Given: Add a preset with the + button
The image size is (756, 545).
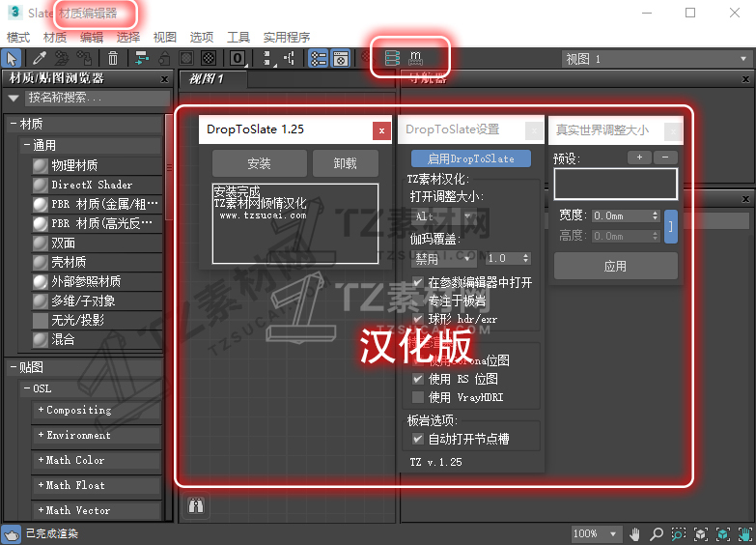Looking at the screenshot, I should point(639,158).
